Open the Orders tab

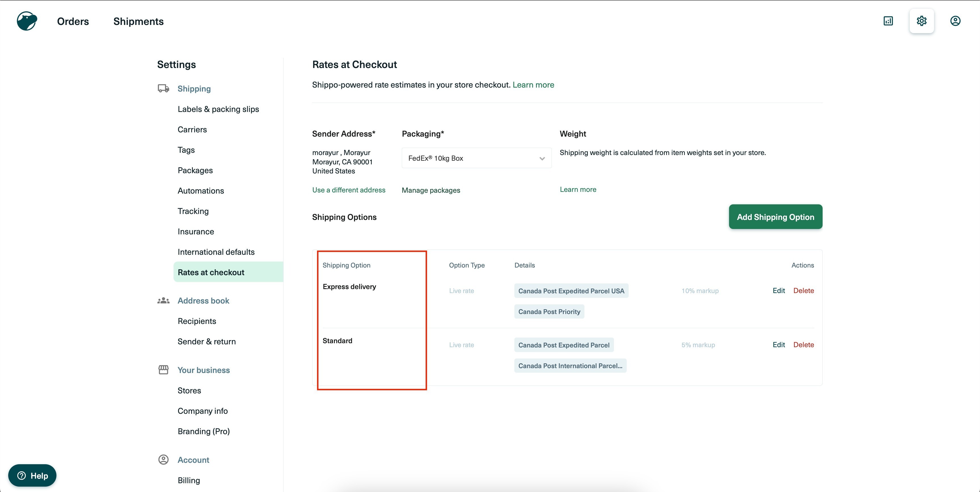(x=73, y=21)
